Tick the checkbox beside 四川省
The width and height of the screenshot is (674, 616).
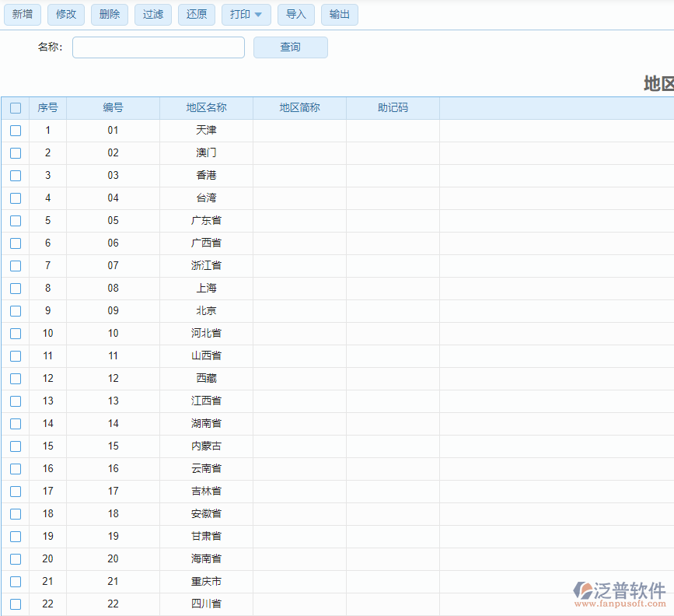[16, 604]
